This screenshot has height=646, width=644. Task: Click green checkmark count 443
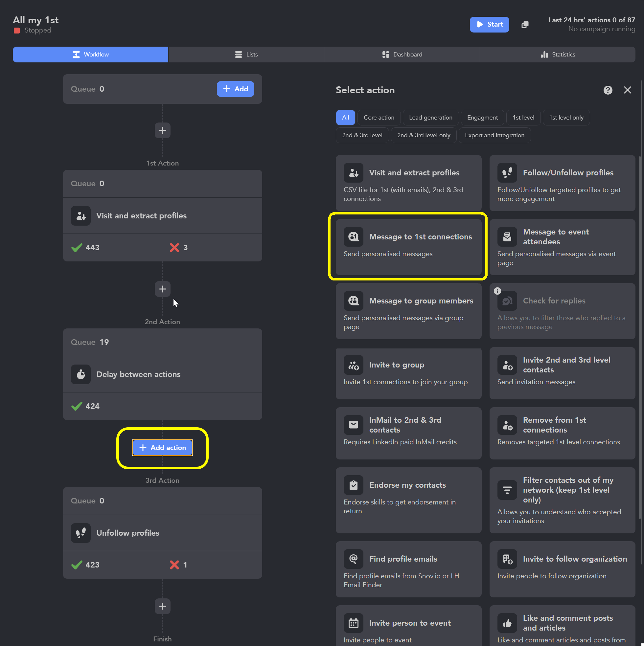tap(86, 247)
